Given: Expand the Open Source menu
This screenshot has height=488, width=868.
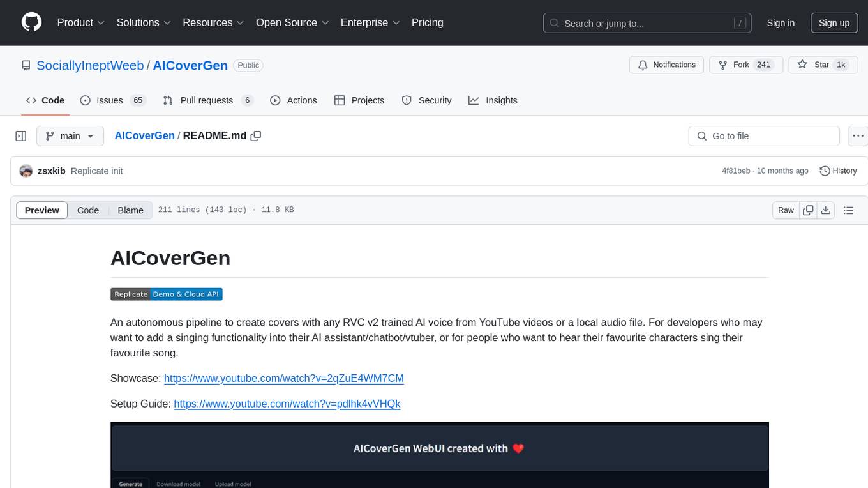Looking at the screenshot, I should (292, 22).
